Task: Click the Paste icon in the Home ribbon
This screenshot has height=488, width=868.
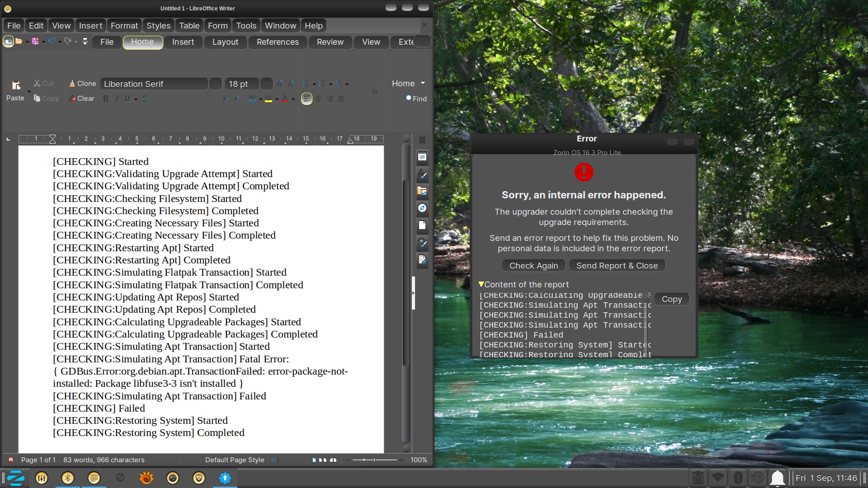Action: [16, 85]
